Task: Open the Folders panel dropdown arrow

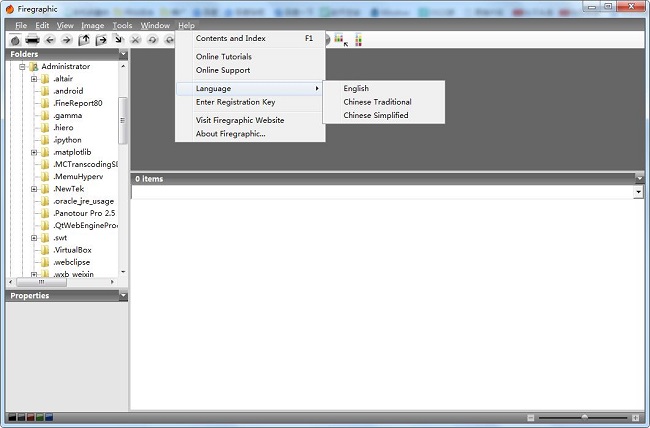Action: 123,54
